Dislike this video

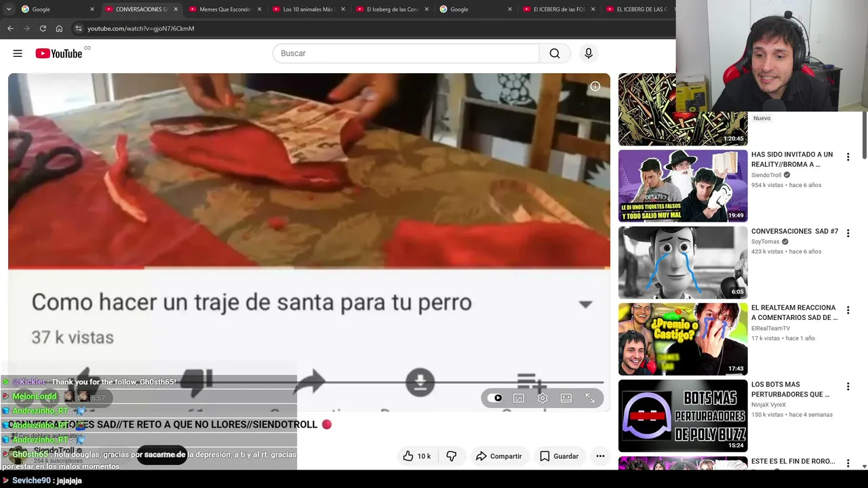click(451, 456)
